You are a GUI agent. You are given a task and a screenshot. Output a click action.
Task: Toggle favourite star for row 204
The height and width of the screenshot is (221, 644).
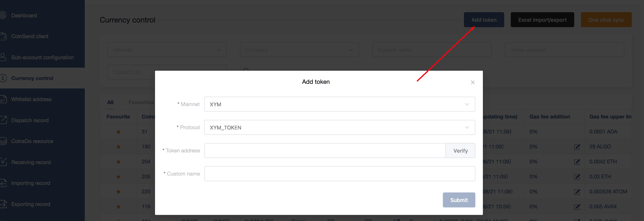pyautogui.click(x=118, y=162)
